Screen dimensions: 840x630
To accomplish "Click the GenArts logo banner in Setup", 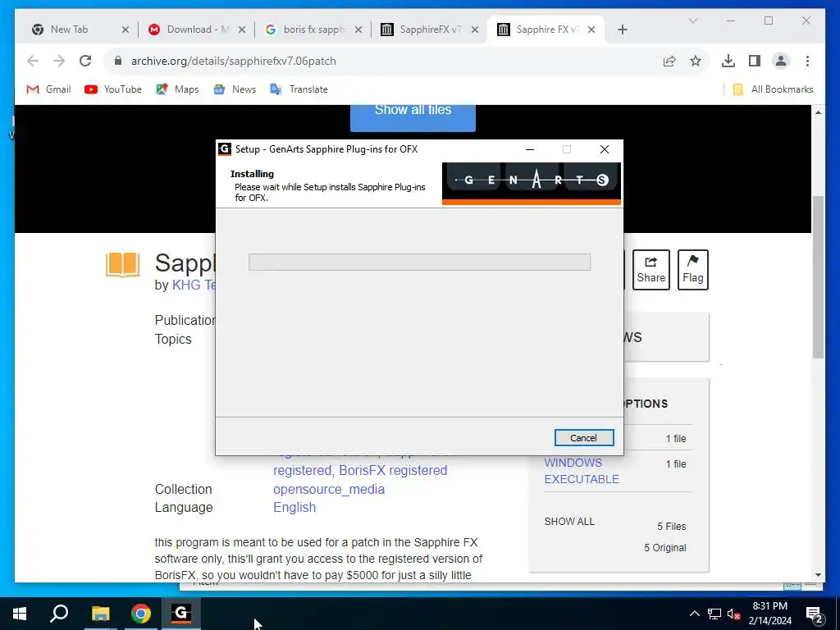I will pyautogui.click(x=532, y=184).
